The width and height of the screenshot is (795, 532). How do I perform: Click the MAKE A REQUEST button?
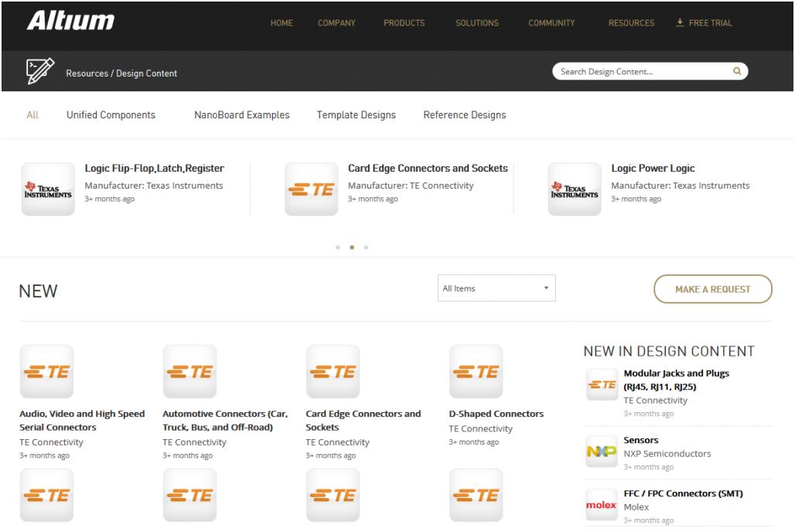click(713, 289)
